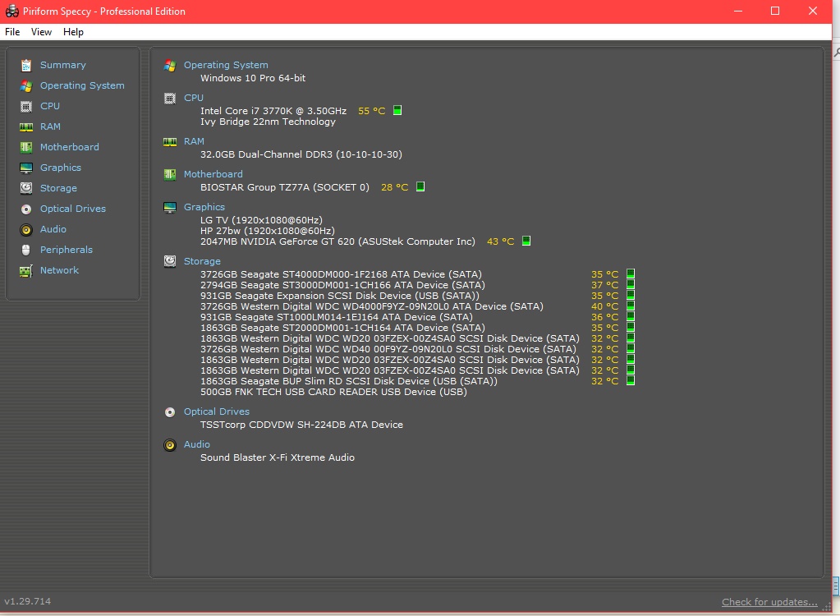The image size is (840, 616).
Task: Click the monitor icon beside Graphics heading
Action: click(170, 207)
